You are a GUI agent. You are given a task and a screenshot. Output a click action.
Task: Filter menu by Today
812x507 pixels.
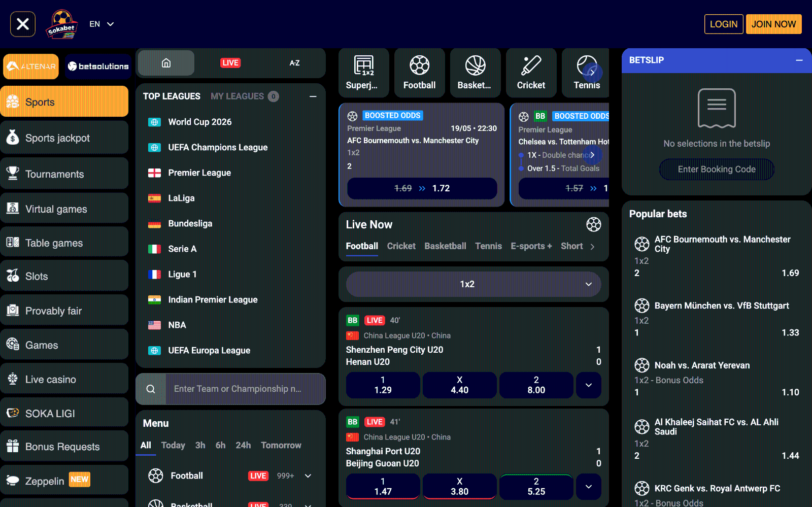tap(173, 445)
